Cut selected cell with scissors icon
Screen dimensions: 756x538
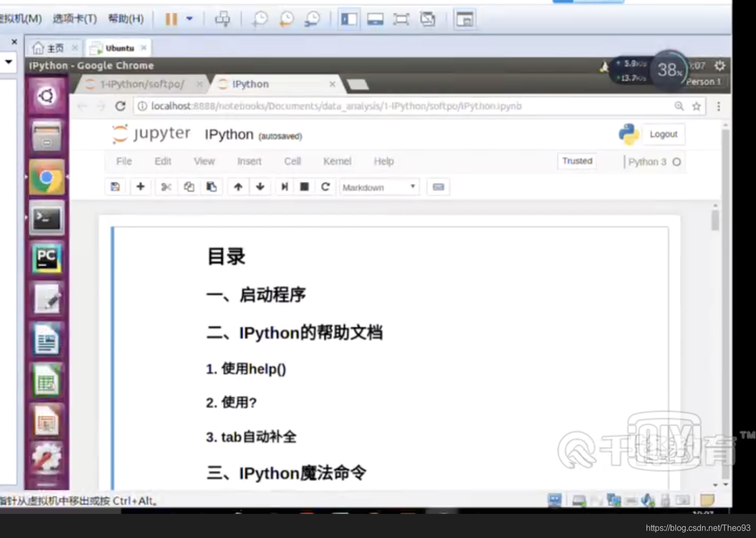[x=166, y=187]
